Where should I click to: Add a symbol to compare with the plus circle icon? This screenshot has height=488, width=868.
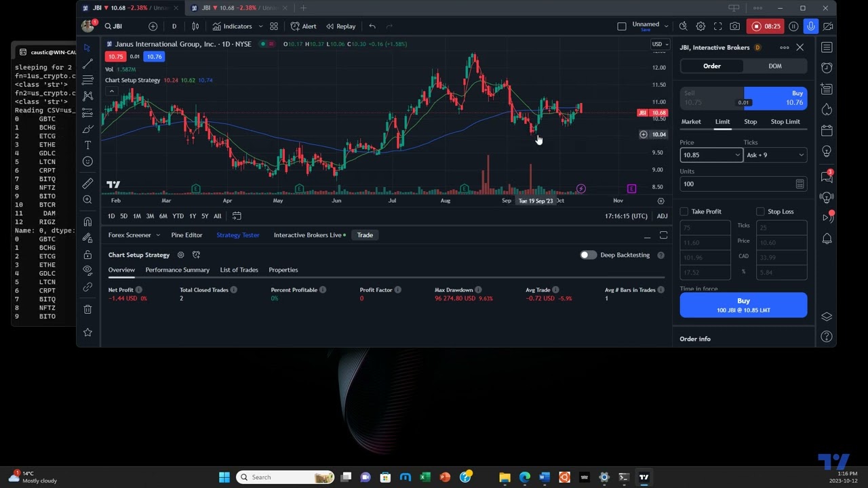coord(153,26)
